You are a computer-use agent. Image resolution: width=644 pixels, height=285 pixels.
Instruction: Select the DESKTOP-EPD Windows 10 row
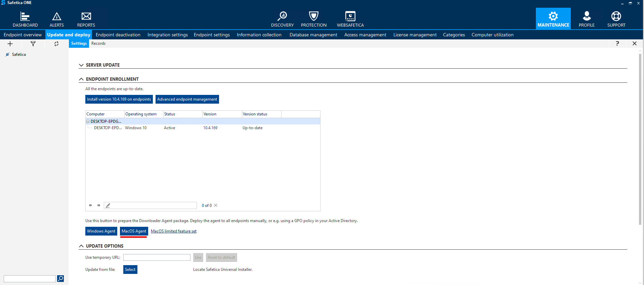(x=203, y=128)
